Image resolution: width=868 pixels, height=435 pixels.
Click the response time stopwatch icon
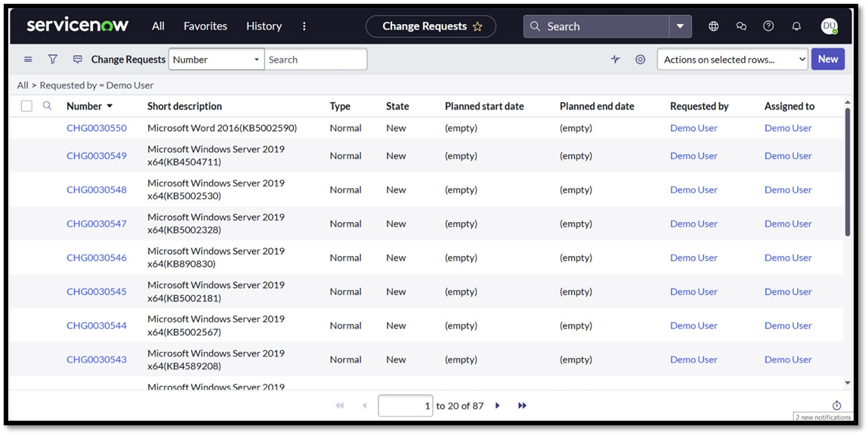click(836, 406)
